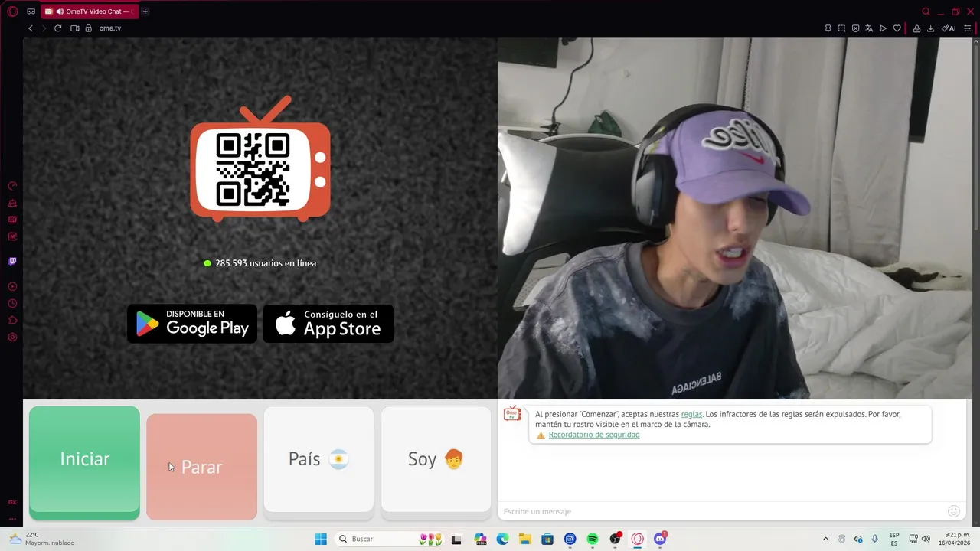980x551 pixels.
Task: Open Extensions icon in sidebar
Action: click(12, 320)
